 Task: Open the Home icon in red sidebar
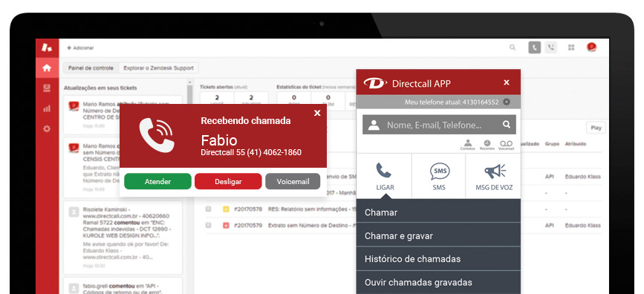(x=47, y=68)
